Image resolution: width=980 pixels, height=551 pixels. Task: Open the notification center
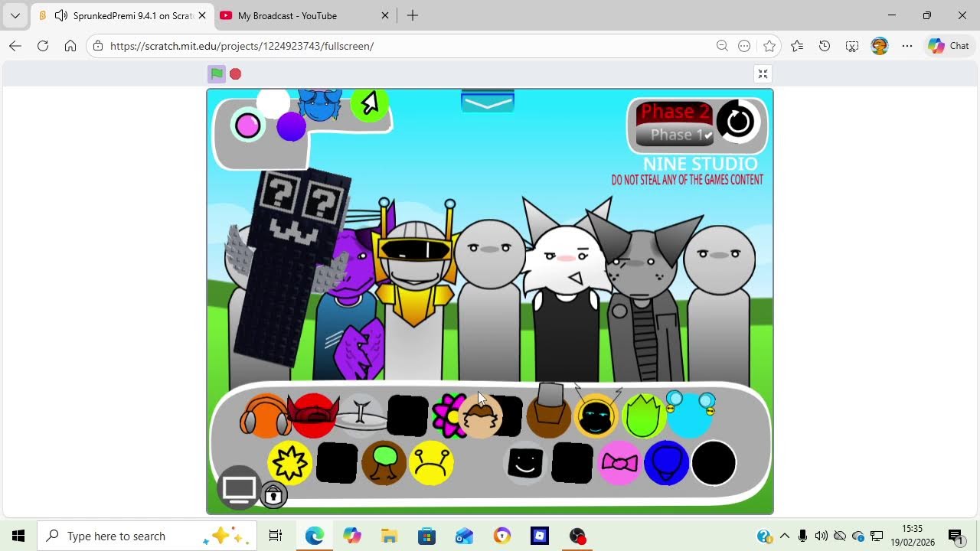pyautogui.click(x=955, y=536)
